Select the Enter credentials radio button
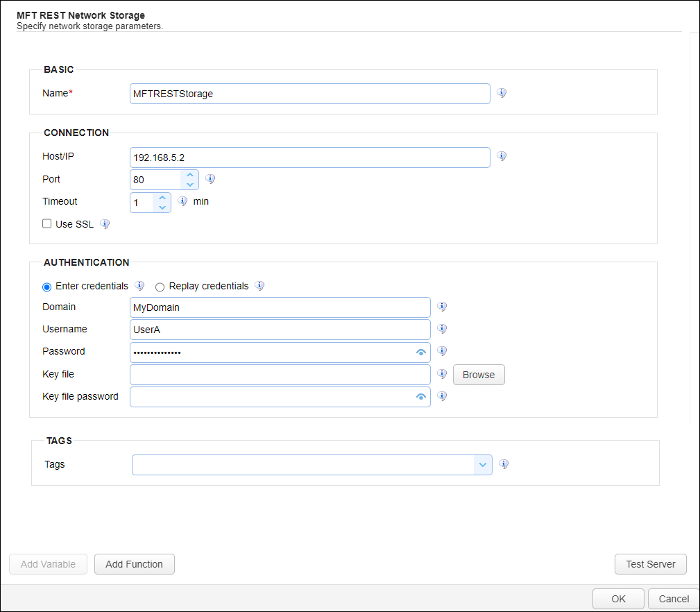The width and height of the screenshot is (700, 612). (47, 287)
